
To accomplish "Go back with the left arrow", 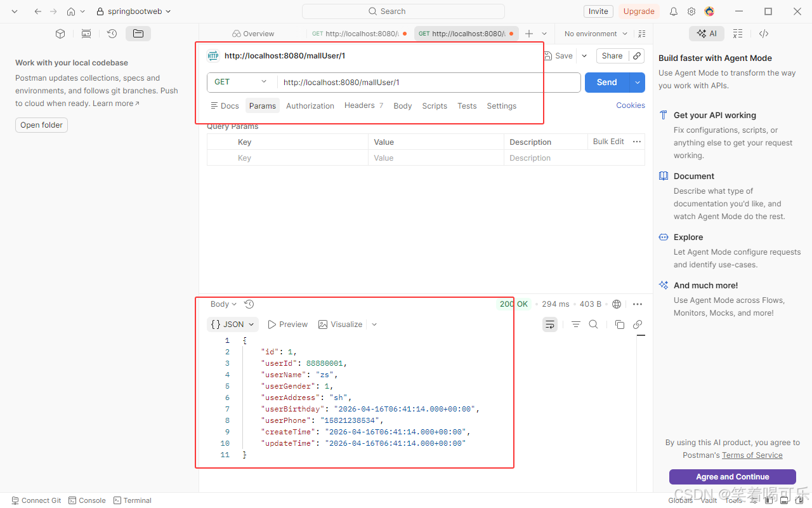I will tap(38, 11).
